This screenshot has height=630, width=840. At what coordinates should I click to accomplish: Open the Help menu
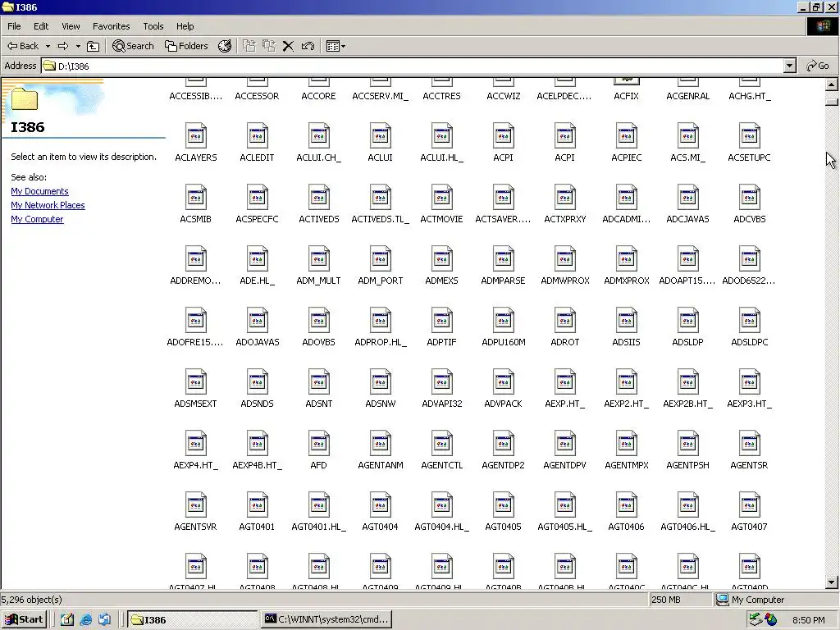185,26
